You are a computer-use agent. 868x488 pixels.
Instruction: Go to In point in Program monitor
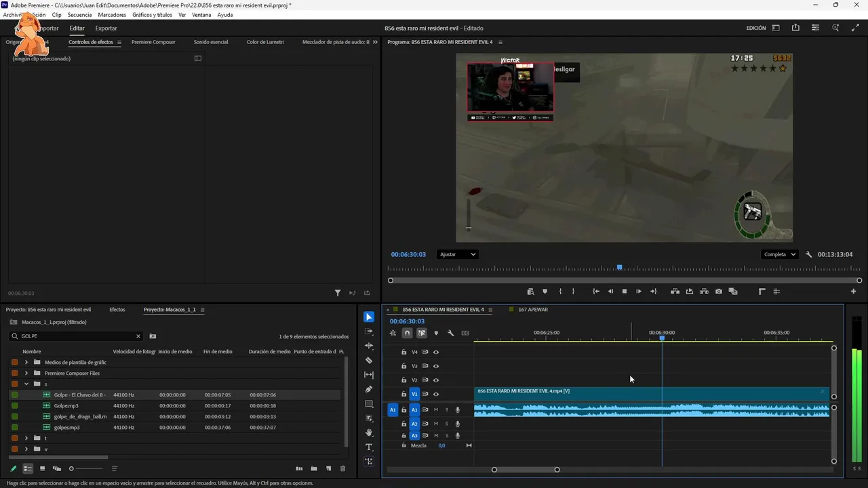point(596,291)
